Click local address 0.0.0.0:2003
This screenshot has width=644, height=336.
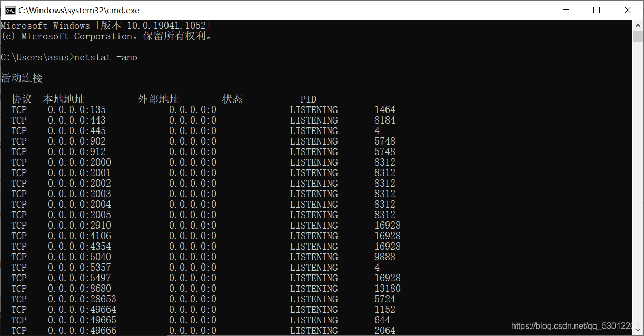(x=80, y=194)
